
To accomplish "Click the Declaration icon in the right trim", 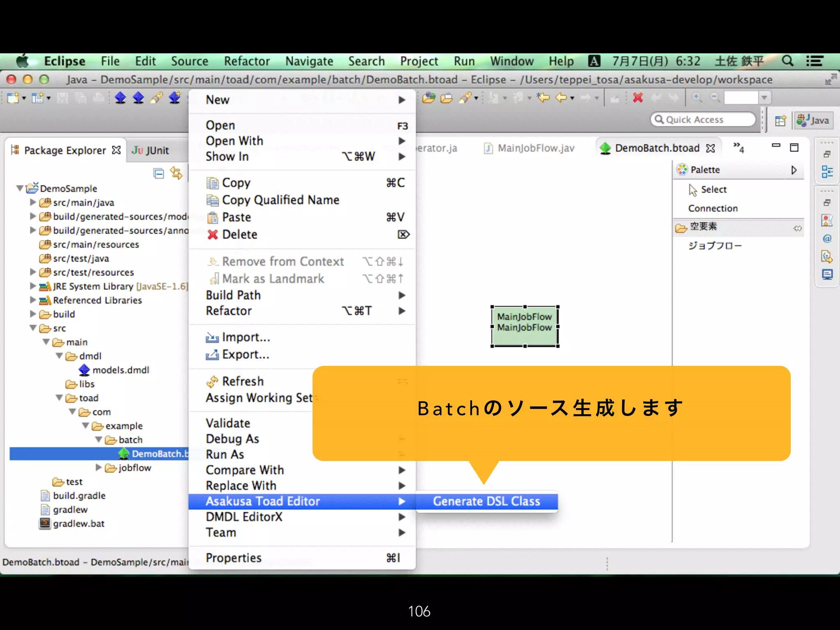I will (x=827, y=256).
